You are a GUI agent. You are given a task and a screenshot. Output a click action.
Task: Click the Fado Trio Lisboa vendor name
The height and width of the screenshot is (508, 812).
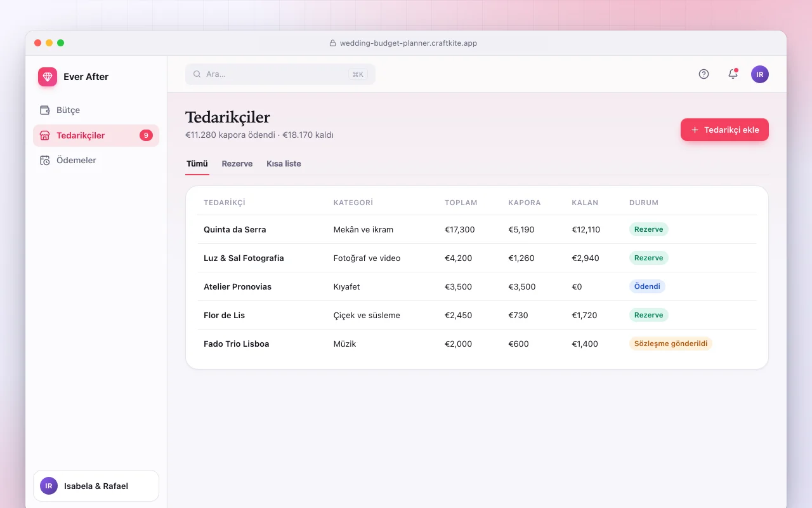[236, 344]
